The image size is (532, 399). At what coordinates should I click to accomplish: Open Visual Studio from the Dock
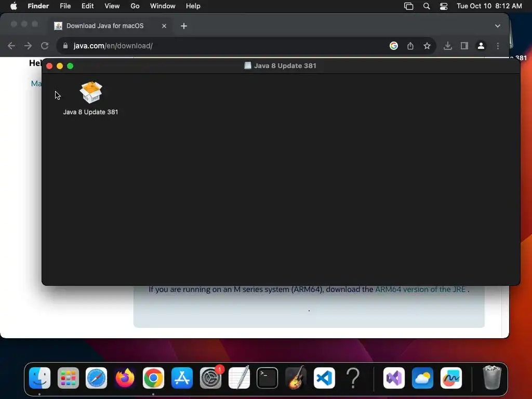pos(394,378)
